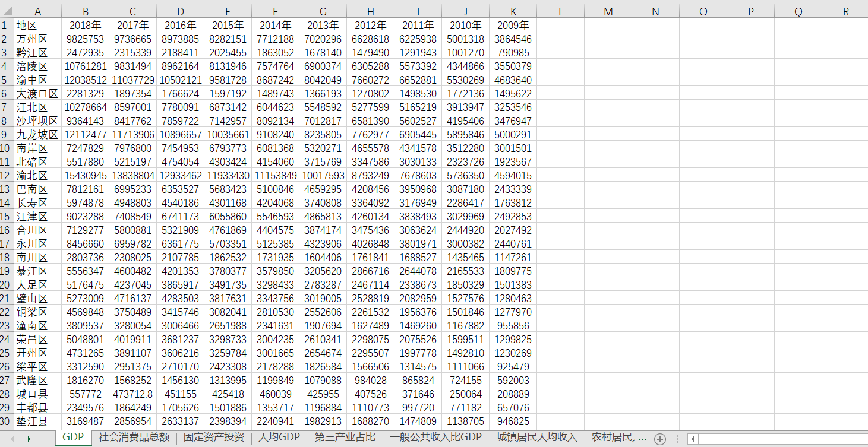Viewport: 868px width, 447px height.
Task: Select the 九龙坡区 cell
Action: tap(37, 135)
